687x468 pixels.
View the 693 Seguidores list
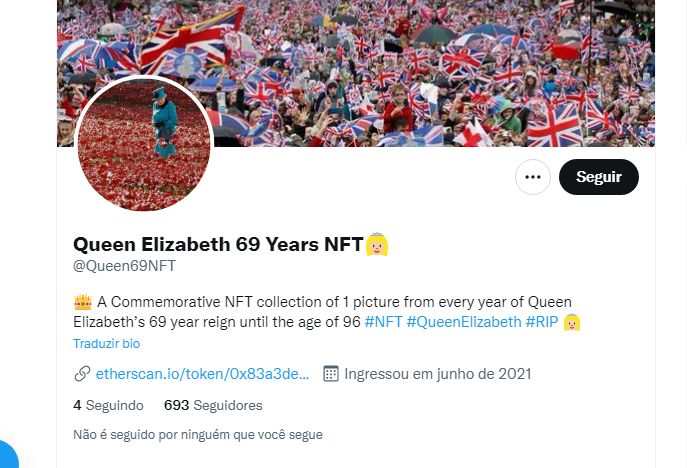point(213,405)
